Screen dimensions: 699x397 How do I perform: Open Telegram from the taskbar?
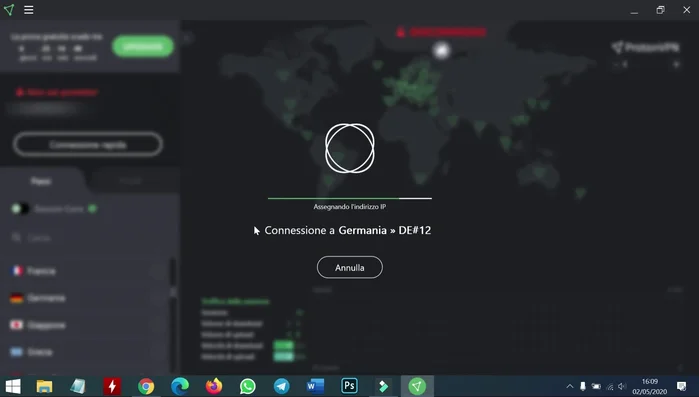[x=281, y=386]
